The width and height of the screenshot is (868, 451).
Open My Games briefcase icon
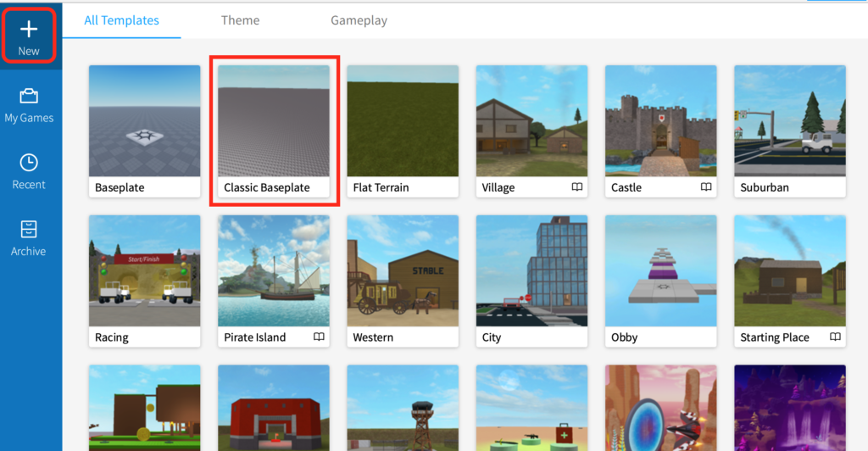[x=29, y=97]
